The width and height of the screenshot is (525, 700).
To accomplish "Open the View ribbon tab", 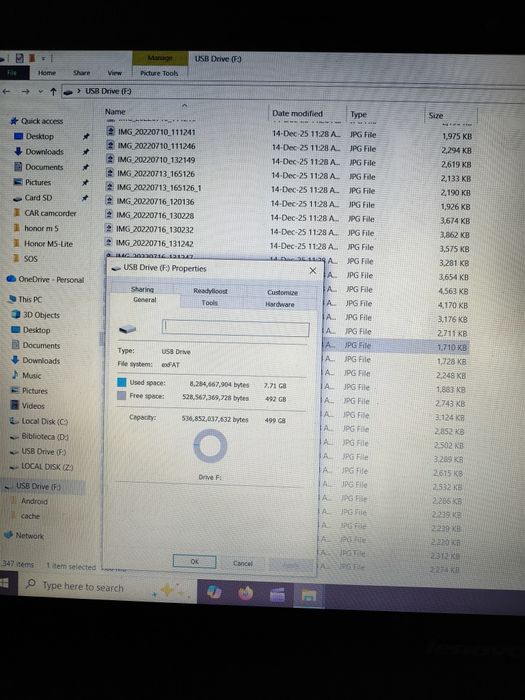I will pyautogui.click(x=114, y=73).
